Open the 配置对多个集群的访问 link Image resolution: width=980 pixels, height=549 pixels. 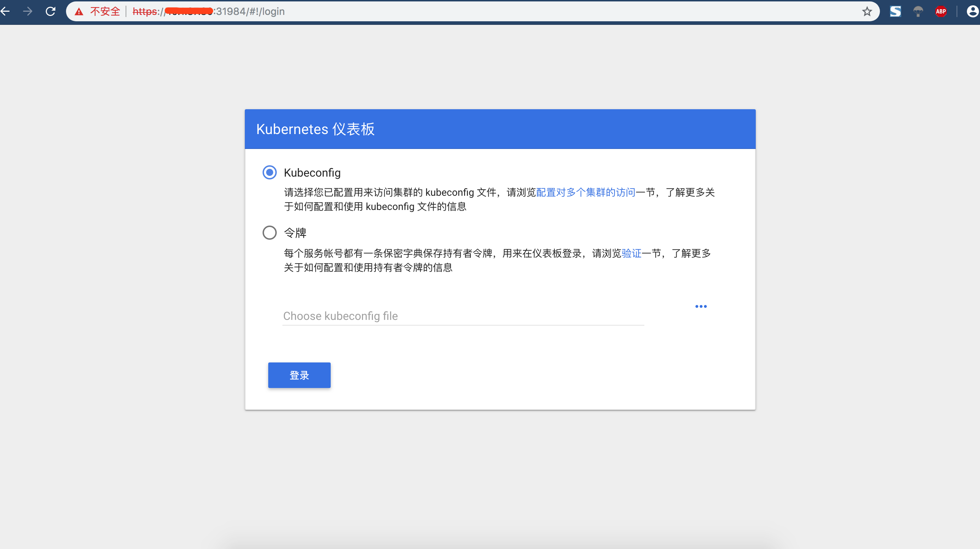(585, 192)
